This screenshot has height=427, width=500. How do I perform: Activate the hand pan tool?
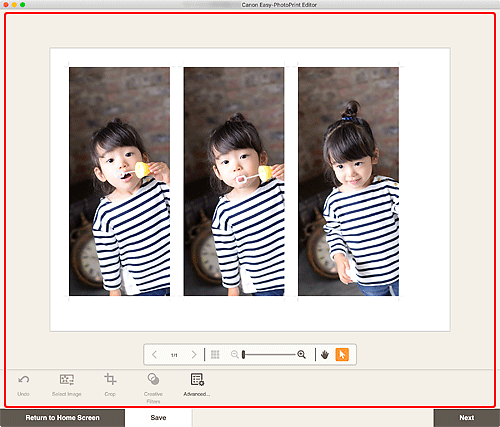pos(325,355)
